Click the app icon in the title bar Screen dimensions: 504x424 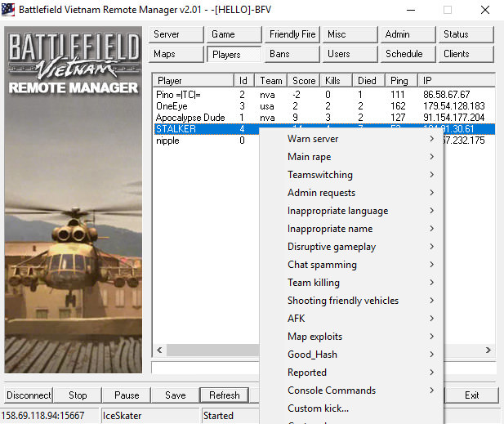point(10,10)
